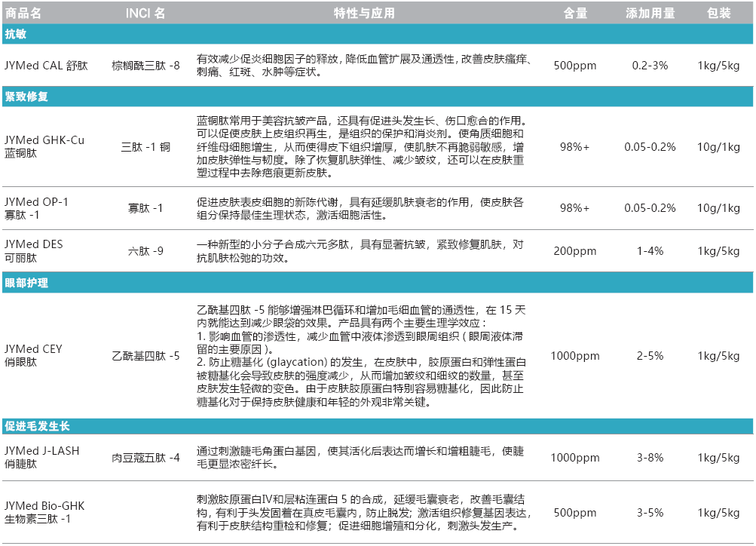Click description starting 通过刺激睫毛角蛋白基因
The width and height of the screenshot is (756, 546).
point(360,457)
